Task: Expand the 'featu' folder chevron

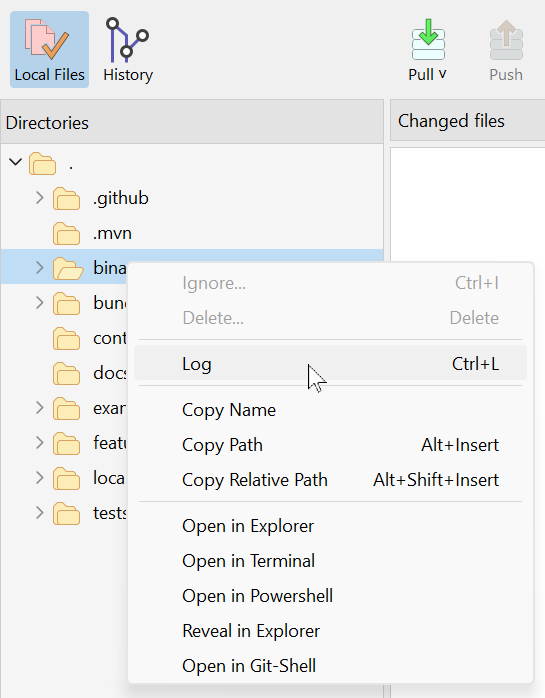Action: 39,442
